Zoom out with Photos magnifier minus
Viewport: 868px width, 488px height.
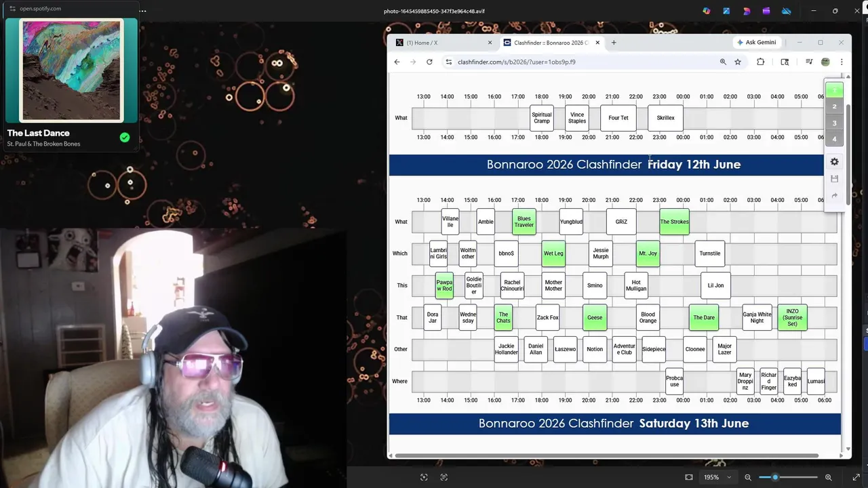[748, 477]
